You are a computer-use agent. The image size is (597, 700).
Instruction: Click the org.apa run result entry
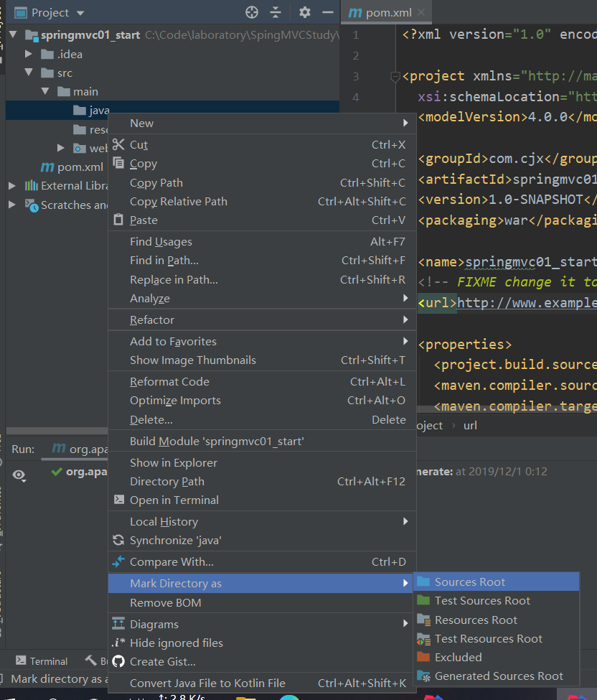click(x=78, y=472)
